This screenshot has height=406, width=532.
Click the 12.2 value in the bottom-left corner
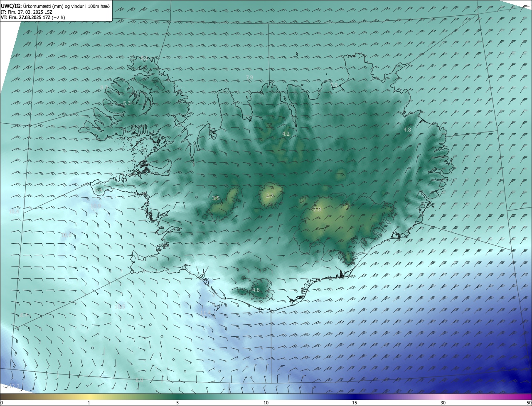click(14, 386)
